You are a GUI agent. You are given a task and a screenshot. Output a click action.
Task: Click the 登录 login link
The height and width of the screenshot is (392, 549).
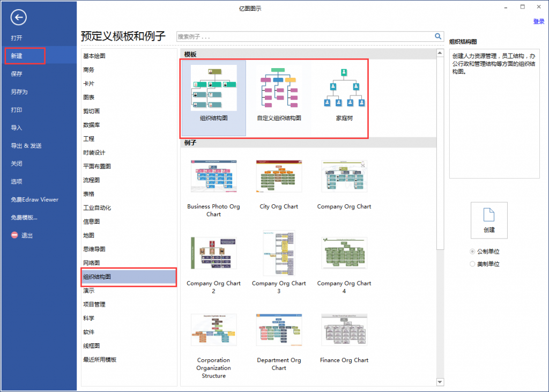pos(538,21)
